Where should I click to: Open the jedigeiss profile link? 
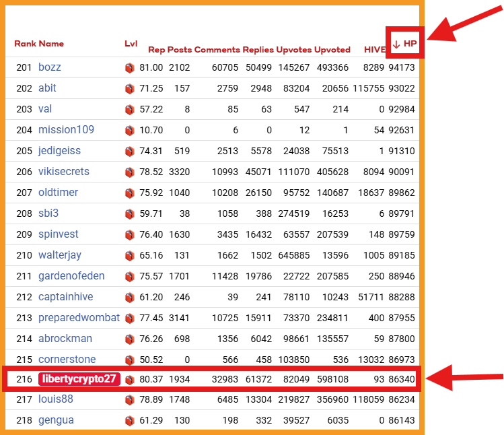point(59,151)
